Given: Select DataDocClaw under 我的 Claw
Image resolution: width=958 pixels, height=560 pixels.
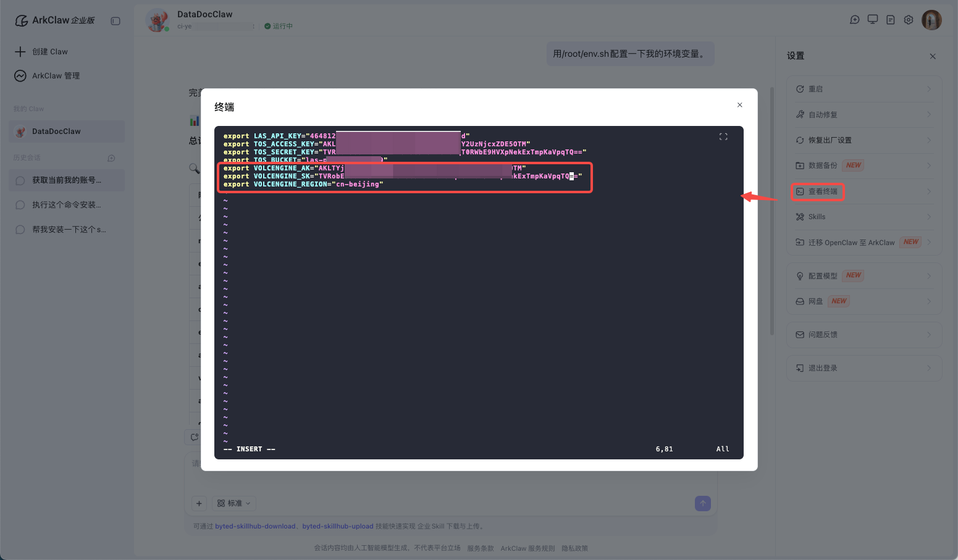Looking at the screenshot, I should 67,132.
